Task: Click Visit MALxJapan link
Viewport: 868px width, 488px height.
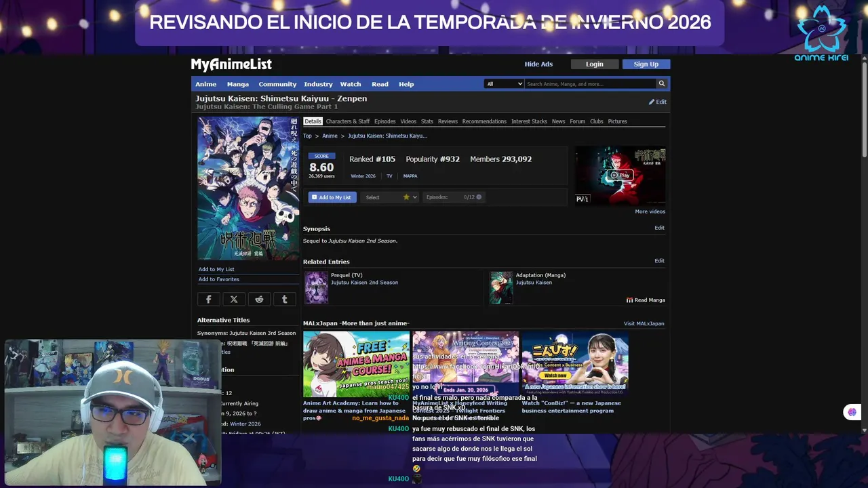Action: [x=644, y=324]
